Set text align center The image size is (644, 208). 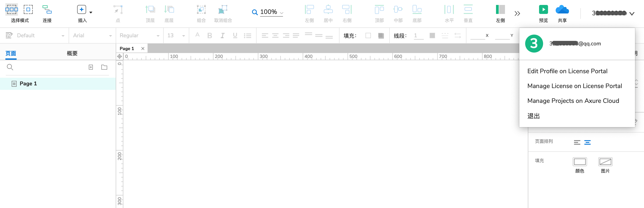pyautogui.click(x=275, y=35)
